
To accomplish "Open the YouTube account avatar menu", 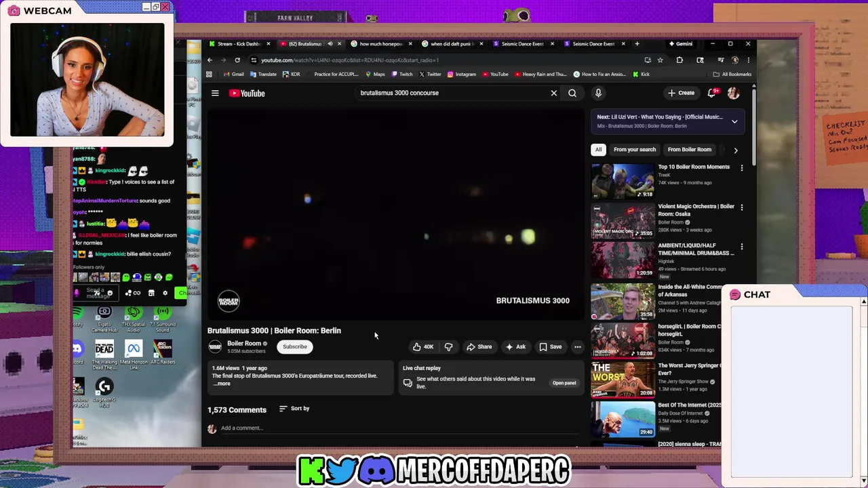I will (733, 93).
